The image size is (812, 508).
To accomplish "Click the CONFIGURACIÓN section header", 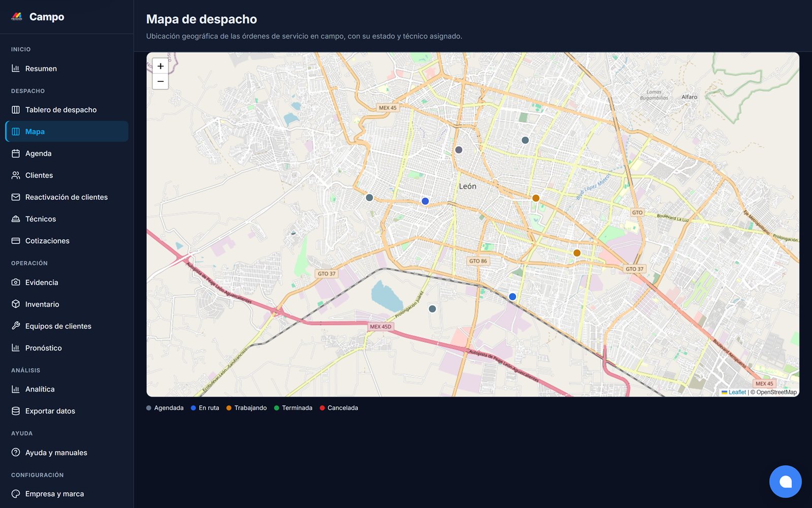I will pyautogui.click(x=38, y=475).
